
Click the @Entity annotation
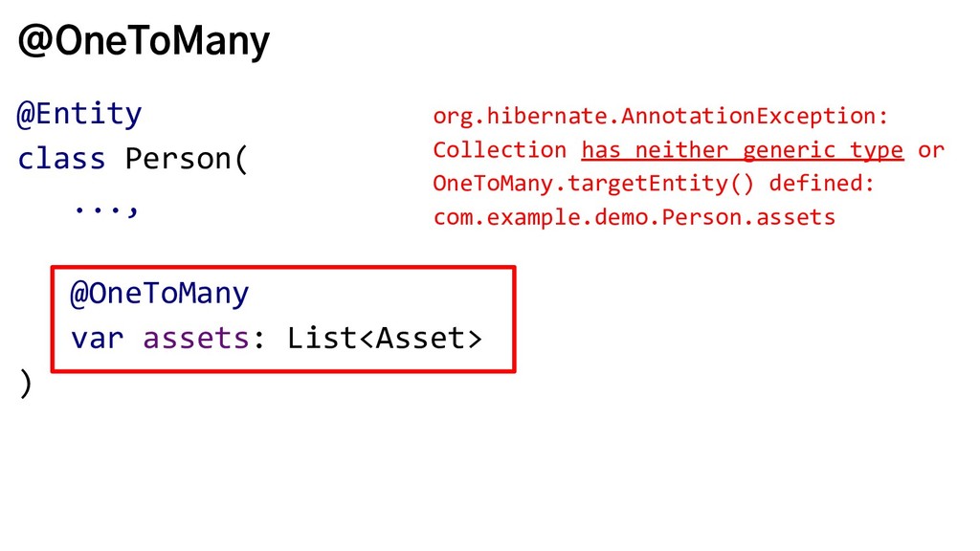(x=79, y=115)
